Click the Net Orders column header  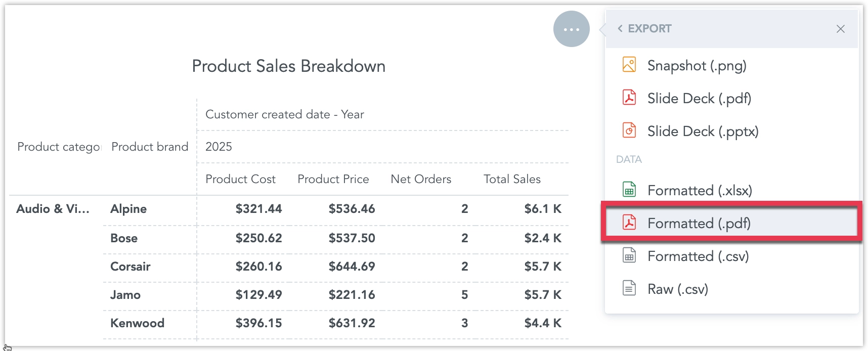click(x=421, y=179)
